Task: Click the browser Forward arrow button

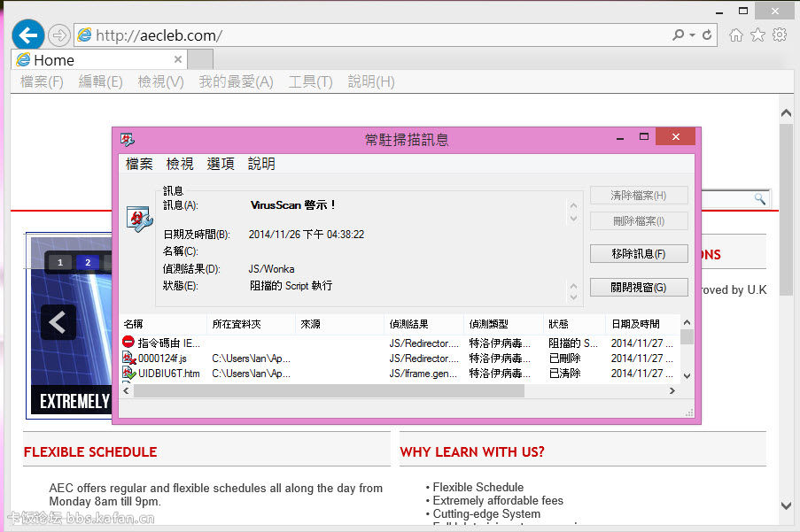Action: [x=59, y=35]
